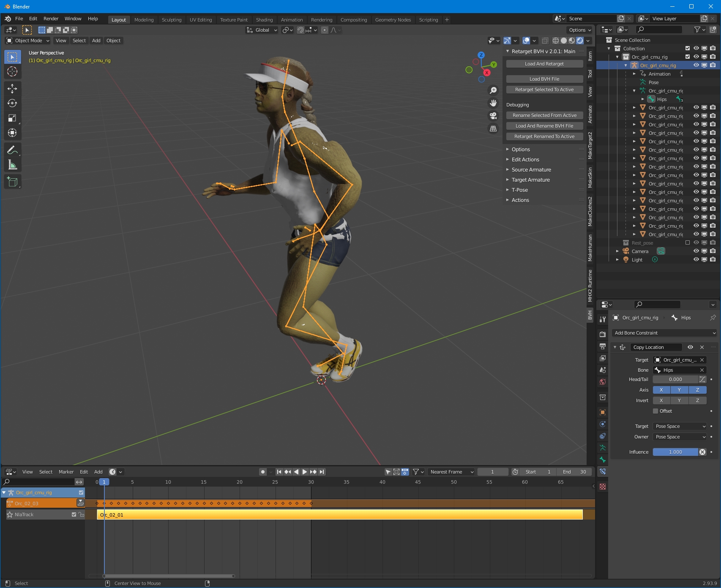
Task: Select the Add Cube tool
Action: [12, 182]
